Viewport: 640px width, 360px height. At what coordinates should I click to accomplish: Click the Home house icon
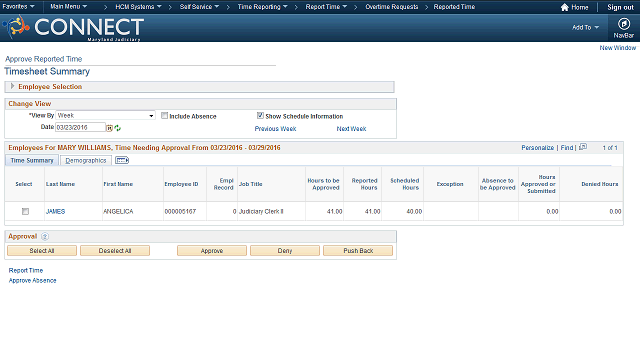(x=564, y=7)
